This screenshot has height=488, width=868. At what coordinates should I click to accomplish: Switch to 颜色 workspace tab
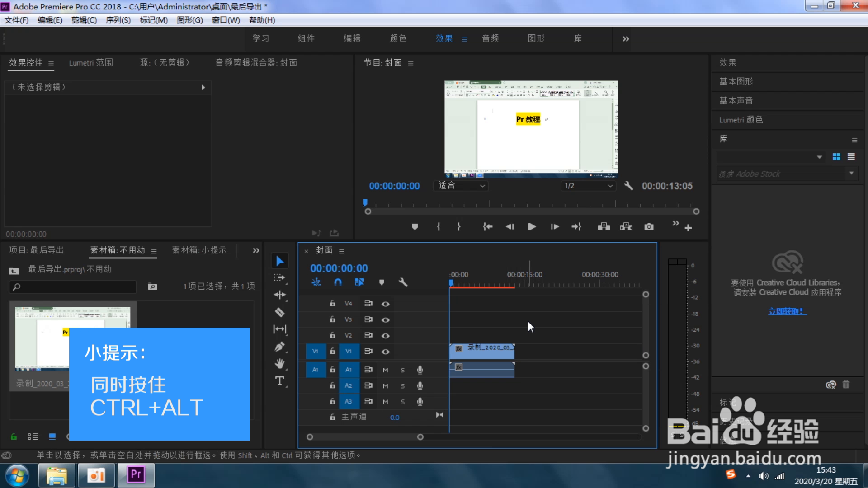click(x=398, y=38)
